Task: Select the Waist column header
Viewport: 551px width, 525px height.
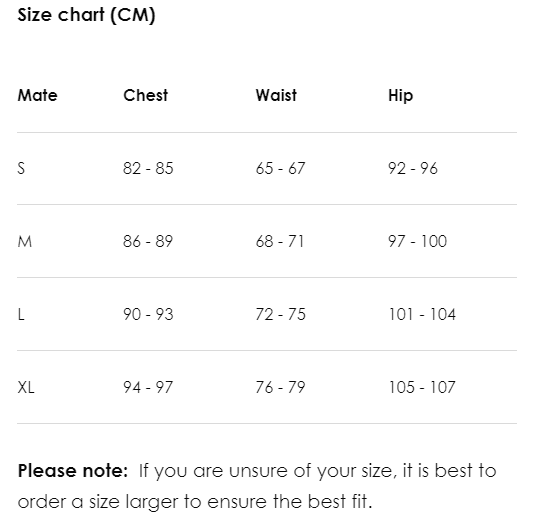Action: 276,95
